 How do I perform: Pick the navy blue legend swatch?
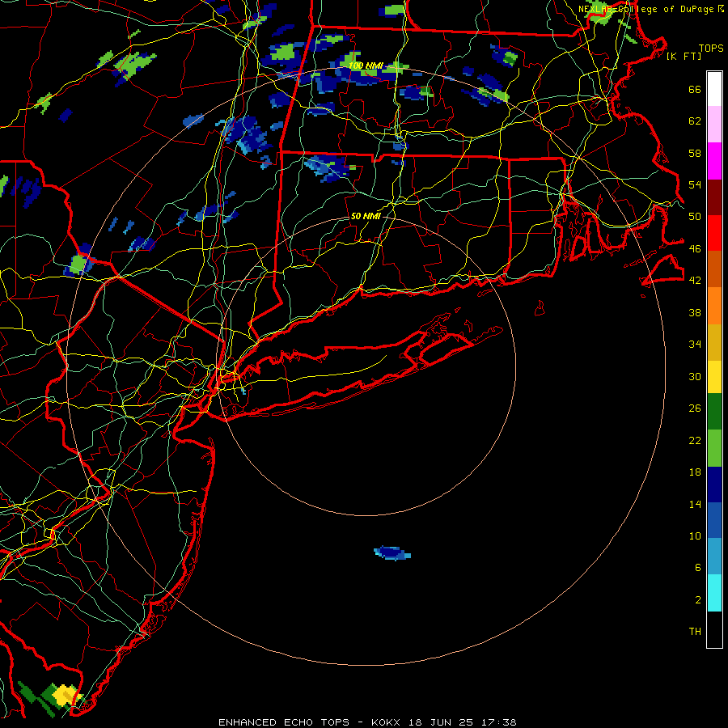tap(714, 485)
